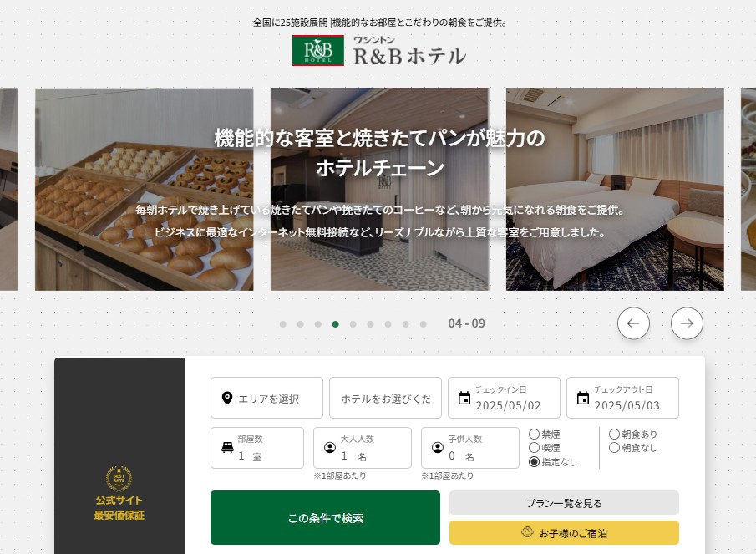Viewport: 756px width, 554px height.
Task: Advance carousel with right arrow button
Action: pyautogui.click(x=687, y=323)
